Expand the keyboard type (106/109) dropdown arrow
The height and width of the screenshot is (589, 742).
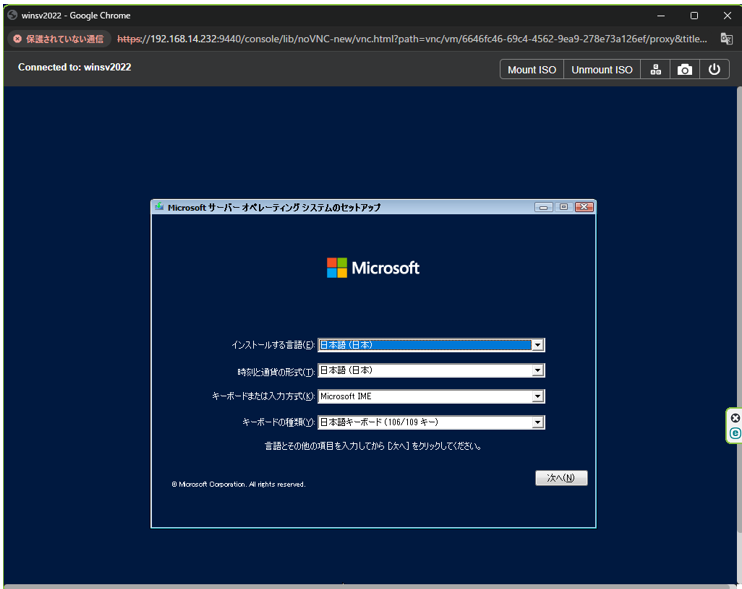tap(538, 422)
